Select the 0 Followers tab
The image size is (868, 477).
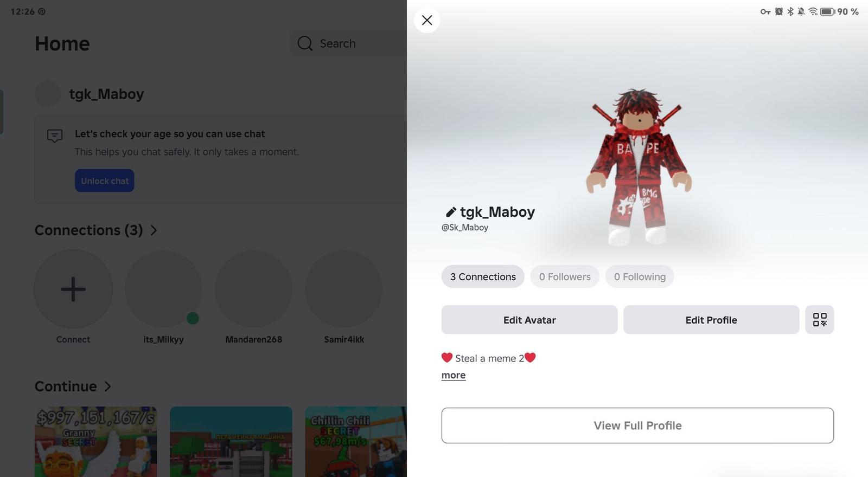tap(565, 276)
